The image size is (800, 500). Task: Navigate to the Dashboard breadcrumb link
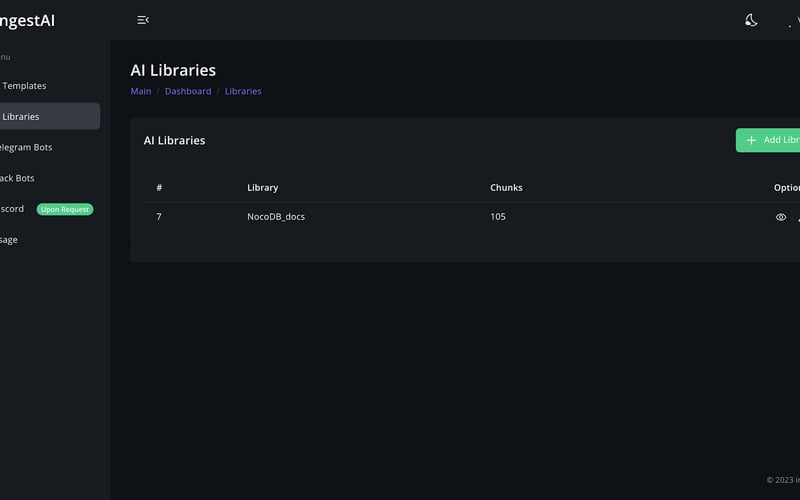click(188, 91)
